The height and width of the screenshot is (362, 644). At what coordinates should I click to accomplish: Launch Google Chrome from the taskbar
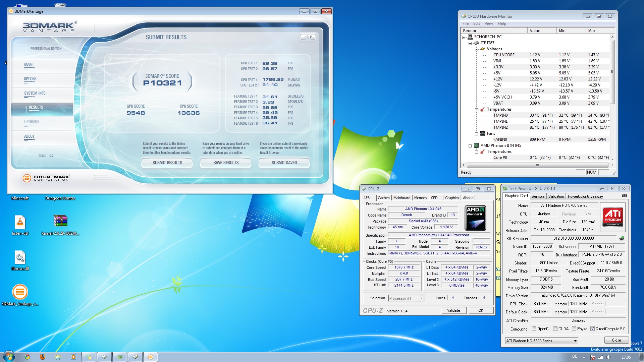pyautogui.click(x=27, y=357)
